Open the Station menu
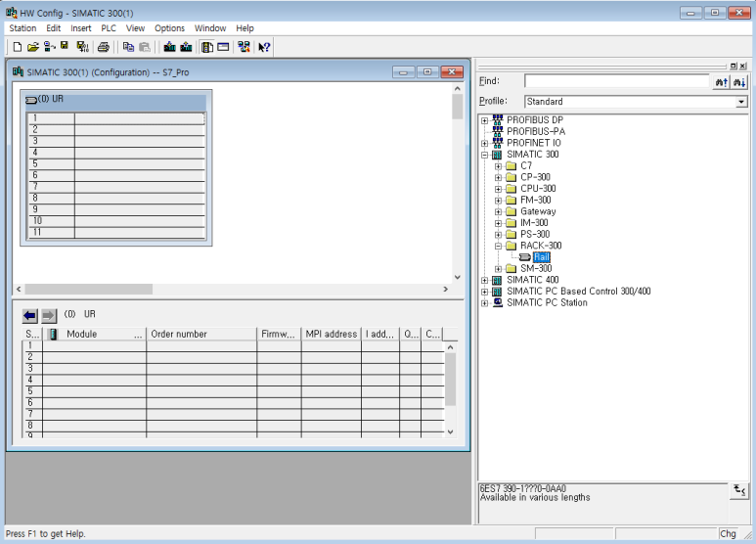 [x=22, y=28]
